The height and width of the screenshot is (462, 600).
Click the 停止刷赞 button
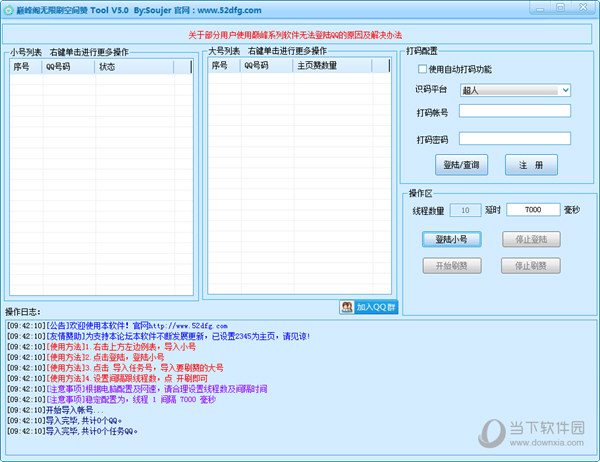coord(531,266)
